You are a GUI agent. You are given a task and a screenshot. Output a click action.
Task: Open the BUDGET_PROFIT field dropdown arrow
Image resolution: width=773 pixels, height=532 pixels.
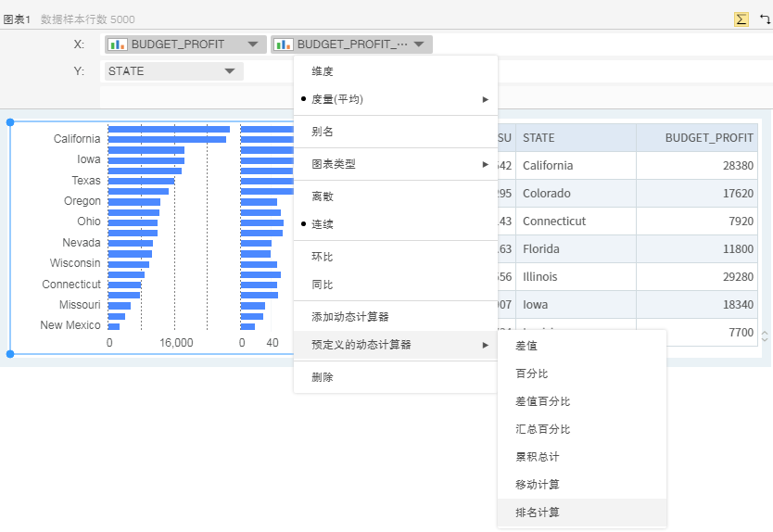click(253, 44)
